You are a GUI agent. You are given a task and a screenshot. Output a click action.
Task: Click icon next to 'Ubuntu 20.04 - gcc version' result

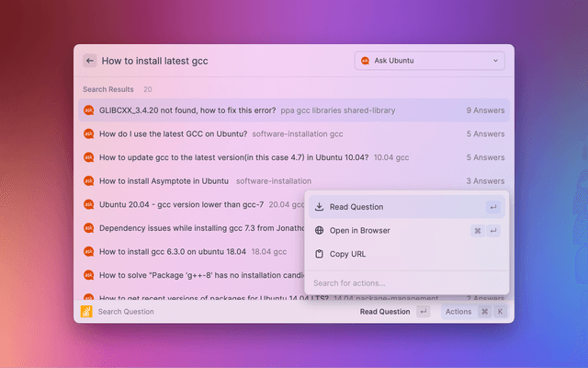88,204
